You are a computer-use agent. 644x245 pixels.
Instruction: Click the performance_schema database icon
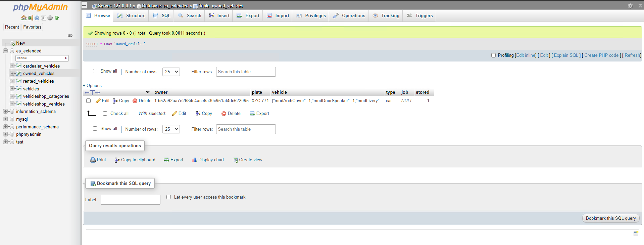tap(12, 127)
